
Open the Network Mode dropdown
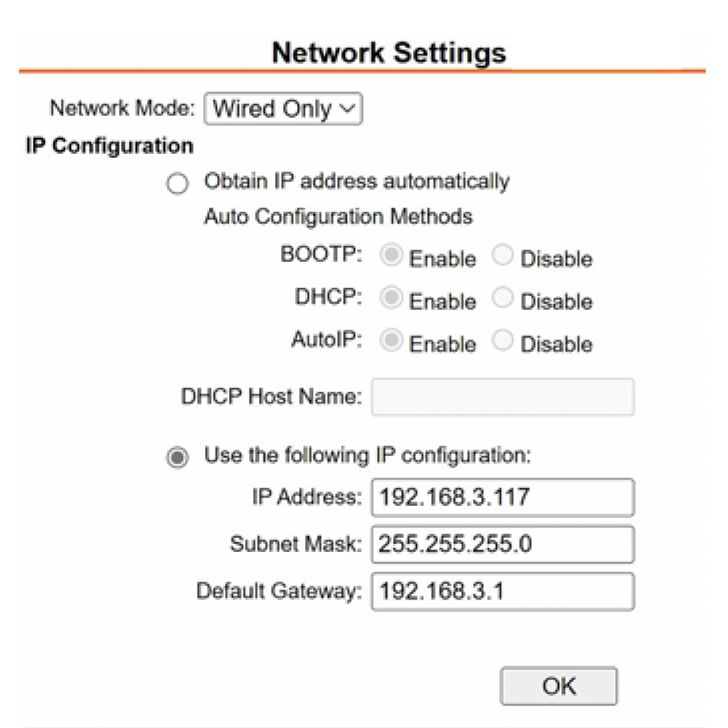point(283,109)
